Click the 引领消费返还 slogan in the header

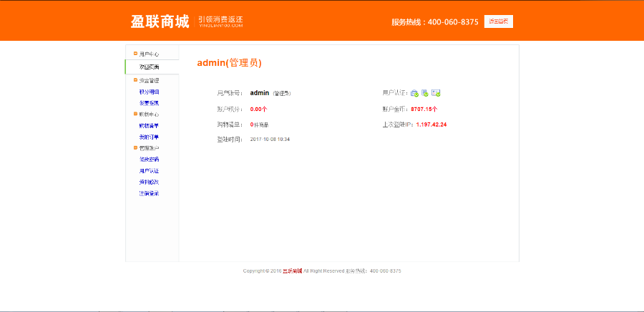point(220,19)
